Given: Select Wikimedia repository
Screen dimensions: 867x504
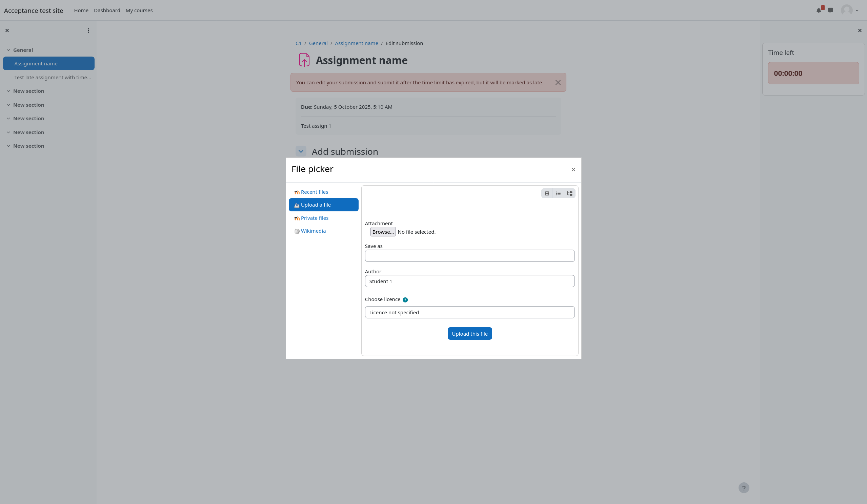Looking at the screenshot, I should (313, 231).
